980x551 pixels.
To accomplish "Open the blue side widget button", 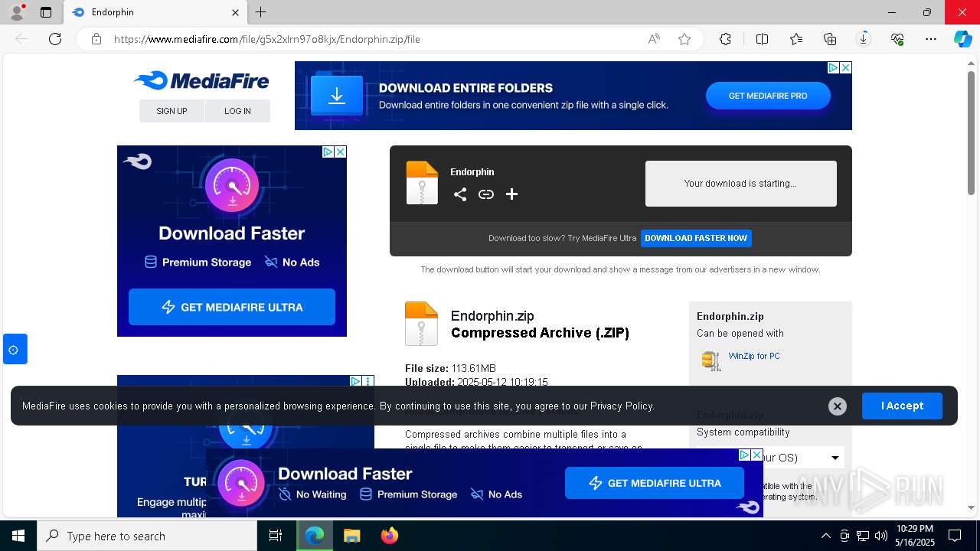I will (15, 350).
